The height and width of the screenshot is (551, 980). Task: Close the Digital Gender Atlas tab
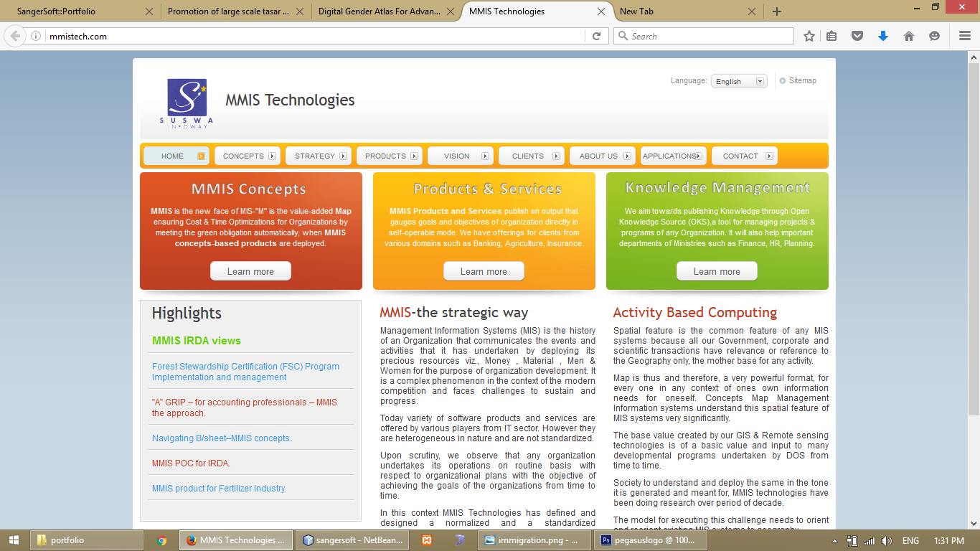click(x=450, y=11)
